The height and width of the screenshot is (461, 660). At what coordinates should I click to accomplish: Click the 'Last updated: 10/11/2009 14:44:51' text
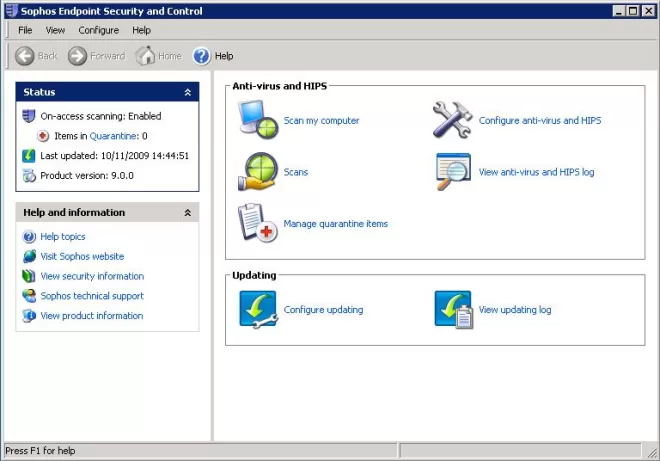(114, 156)
